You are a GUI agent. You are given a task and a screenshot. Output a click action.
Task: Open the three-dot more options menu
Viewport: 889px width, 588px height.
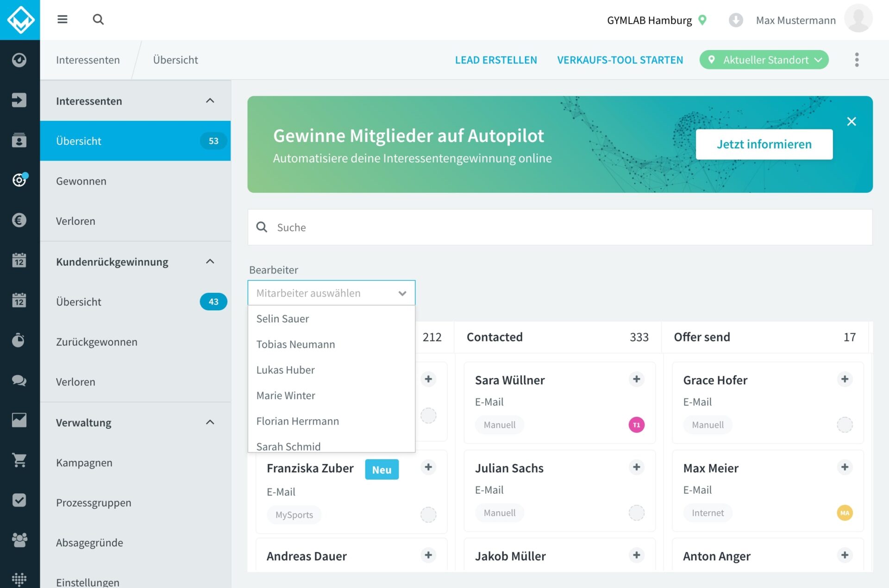click(857, 60)
